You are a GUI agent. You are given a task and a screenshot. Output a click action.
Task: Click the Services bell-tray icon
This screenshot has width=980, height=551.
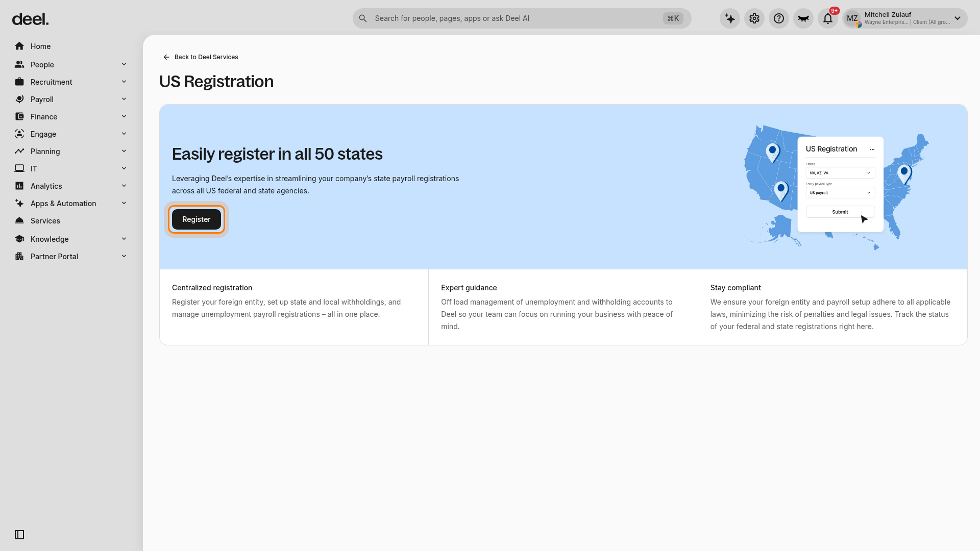(x=19, y=220)
